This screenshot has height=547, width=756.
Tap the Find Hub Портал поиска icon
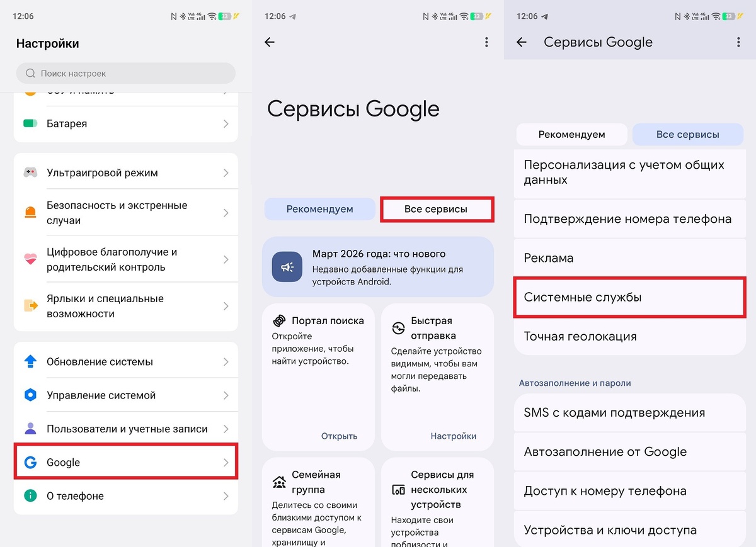click(x=279, y=321)
